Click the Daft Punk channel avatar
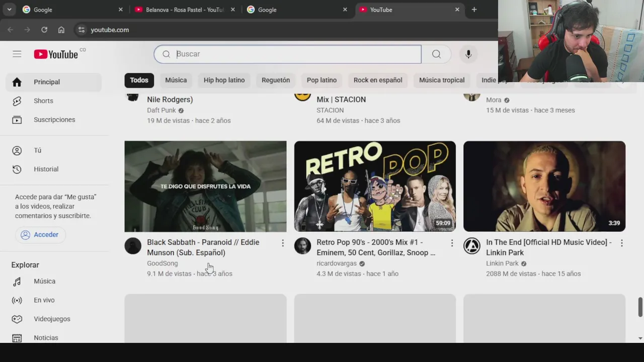The width and height of the screenshot is (644, 362). 133,97
